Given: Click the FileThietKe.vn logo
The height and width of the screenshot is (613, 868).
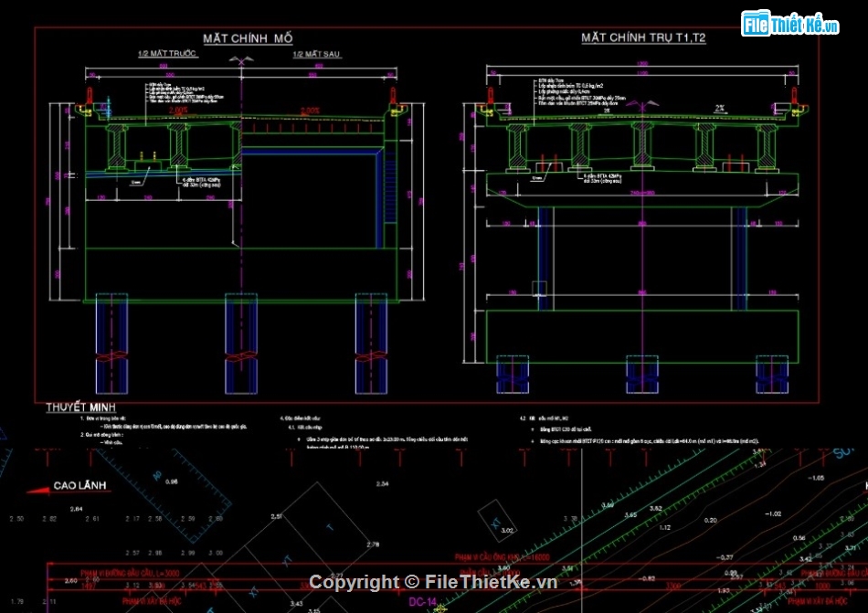Looking at the screenshot, I should coord(790,24).
